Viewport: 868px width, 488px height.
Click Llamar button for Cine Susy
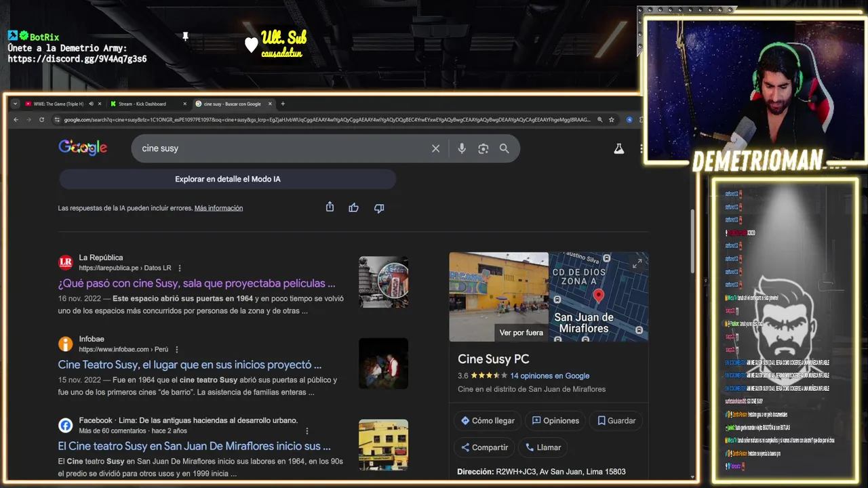(x=543, y=447)
